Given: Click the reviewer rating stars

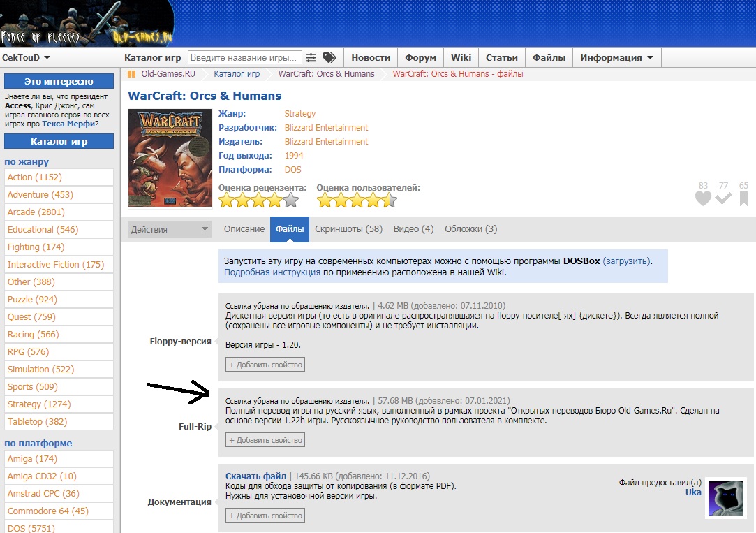Looking at the screenshot, I should 258,200.
